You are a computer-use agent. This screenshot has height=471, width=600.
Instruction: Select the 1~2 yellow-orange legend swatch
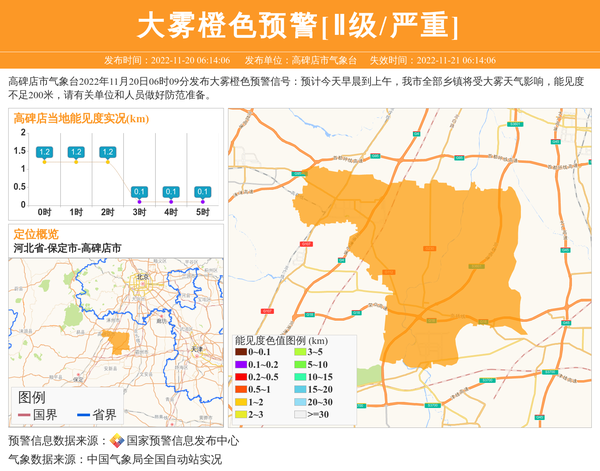point(241,402)
